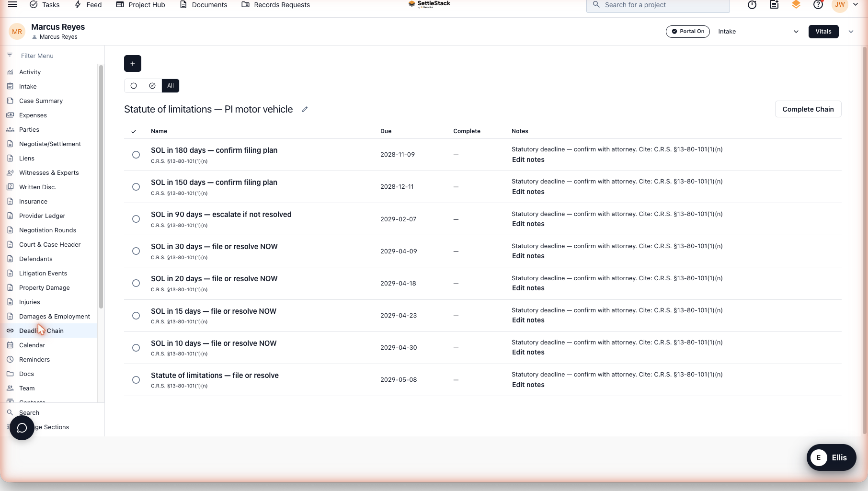Toggle 'Statute of limitations — file or resolve' circle
The width and height of the screenshot is (868, 491).
click(x=136, y=380)
